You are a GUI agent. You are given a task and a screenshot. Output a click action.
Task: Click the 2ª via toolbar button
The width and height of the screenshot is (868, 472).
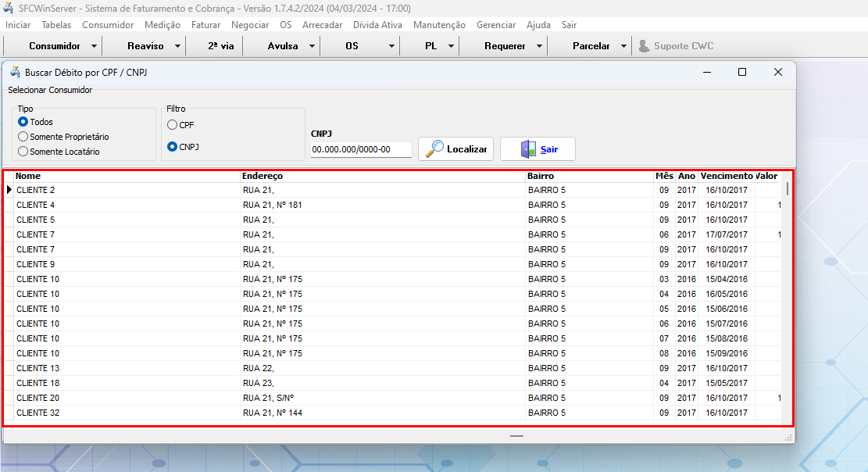(221, 46)
